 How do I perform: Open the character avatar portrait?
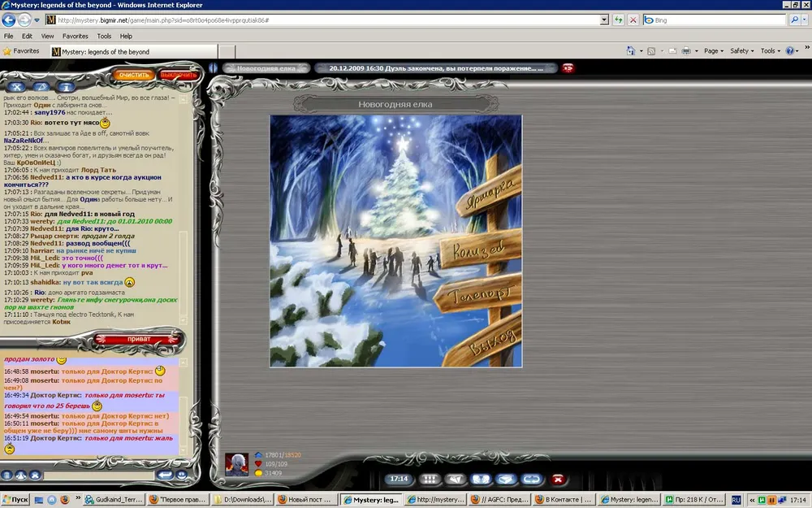(x=236, y=464)
